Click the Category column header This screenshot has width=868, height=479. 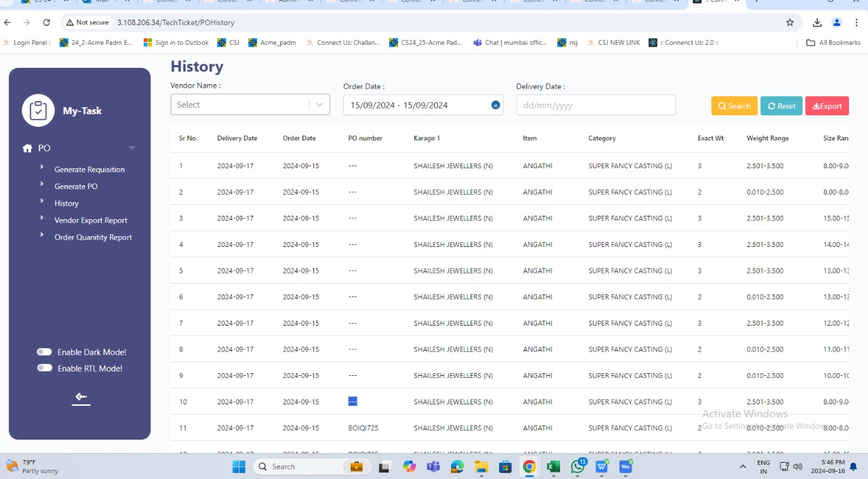602,138
